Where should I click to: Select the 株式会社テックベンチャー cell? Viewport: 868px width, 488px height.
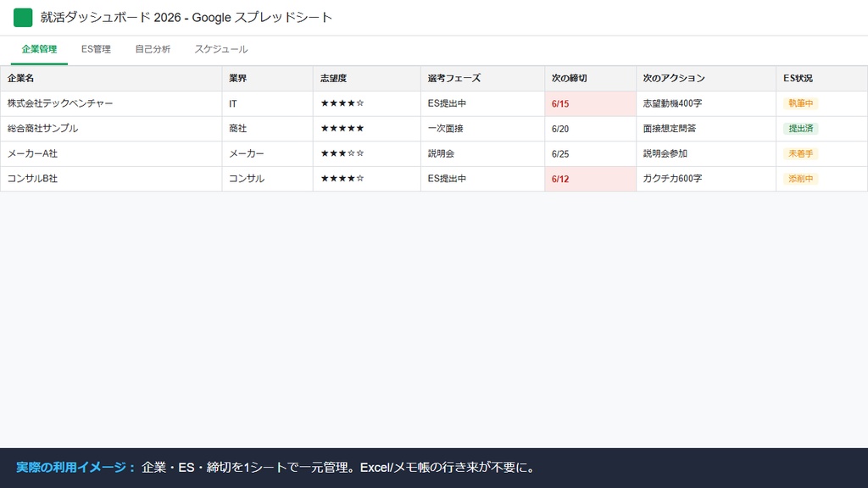point(111,103)
